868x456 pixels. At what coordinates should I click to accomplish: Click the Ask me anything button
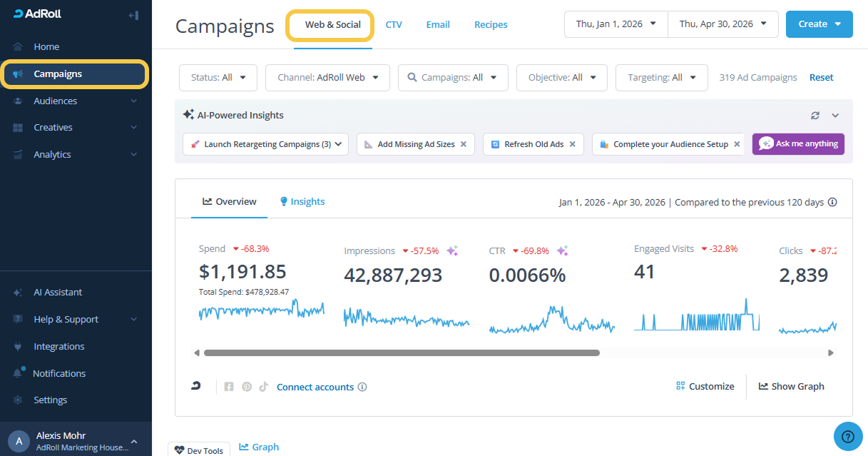[x=799, y=143]
